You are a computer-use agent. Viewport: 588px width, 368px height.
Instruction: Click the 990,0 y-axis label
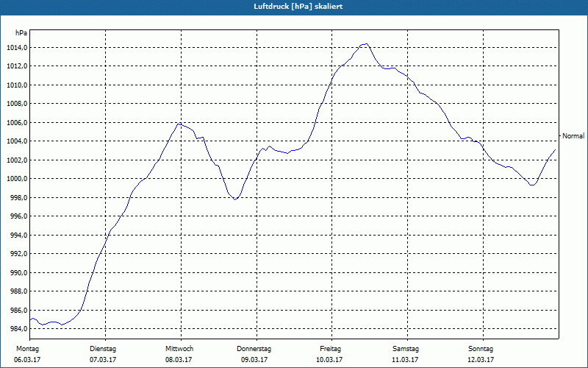18,273
